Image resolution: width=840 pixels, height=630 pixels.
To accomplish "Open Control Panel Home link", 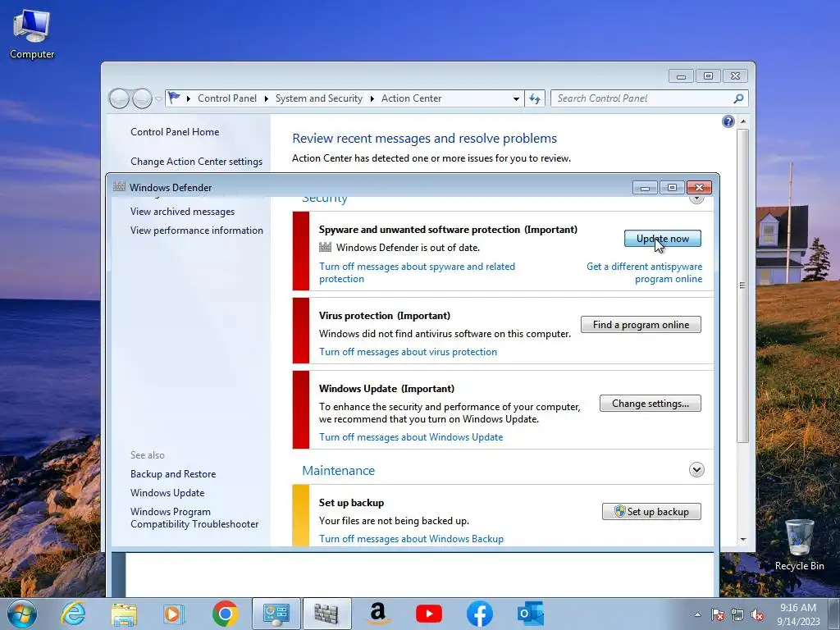I will pos(175,132).
